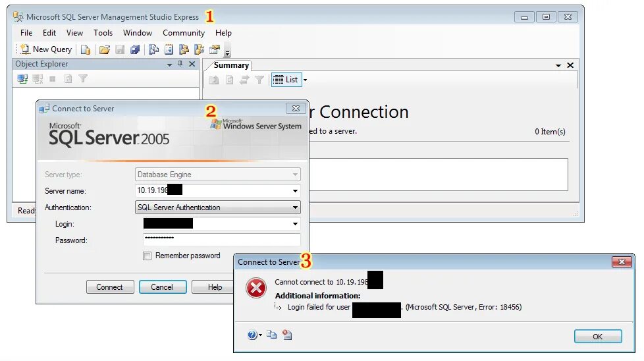Open Registered Servers from the toolbar icon
644x361 pixels.
(x=153, y=49)
